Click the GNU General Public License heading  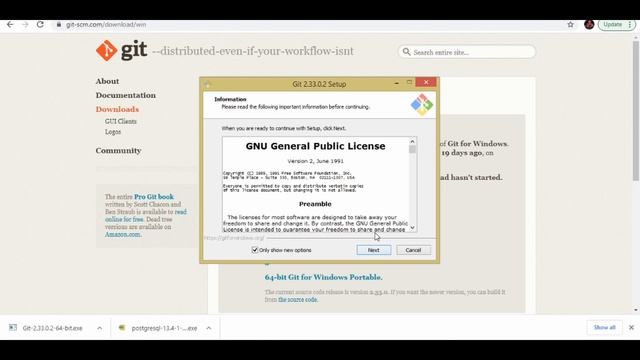tap(315, 146)
